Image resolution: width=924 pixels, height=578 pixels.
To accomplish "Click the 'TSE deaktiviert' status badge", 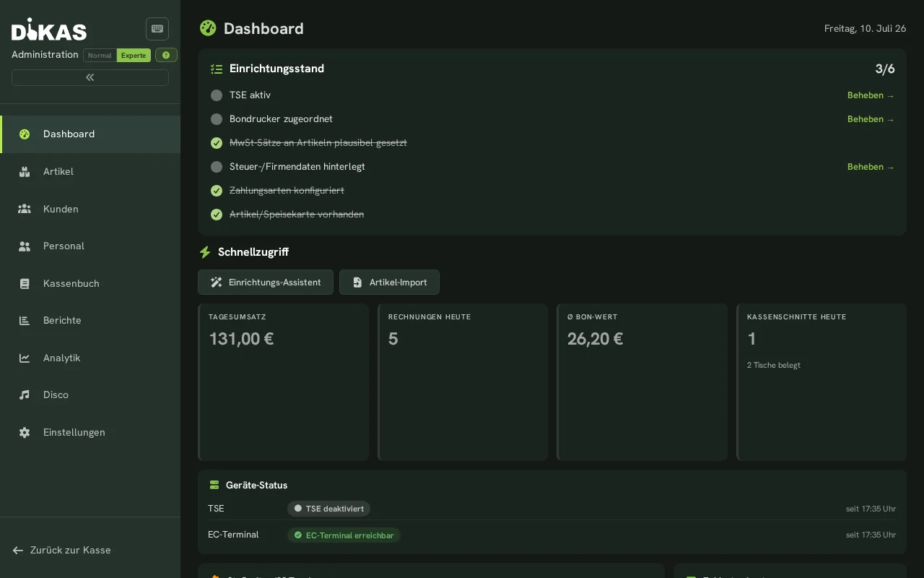I will 328,509.
